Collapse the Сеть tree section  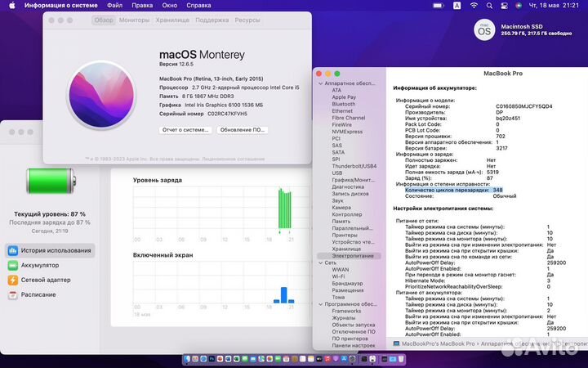[x=321, y=263]
